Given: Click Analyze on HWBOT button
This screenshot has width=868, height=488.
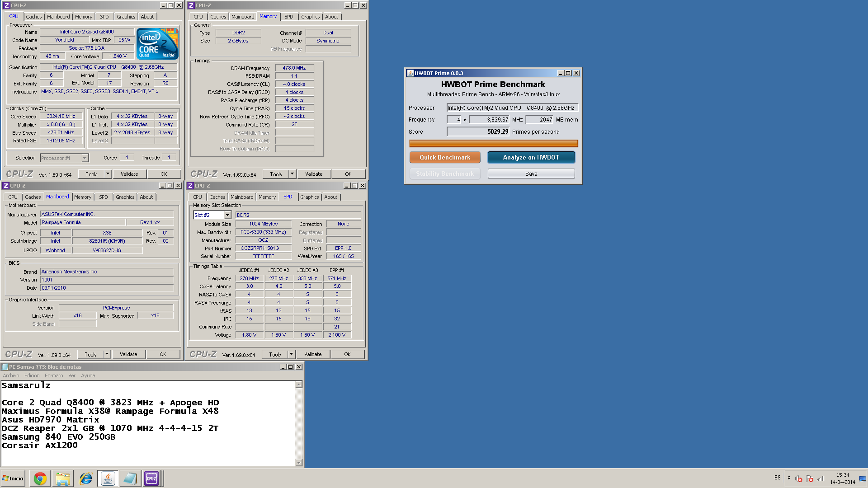Looking at the screenshot, I should (531, 157).
